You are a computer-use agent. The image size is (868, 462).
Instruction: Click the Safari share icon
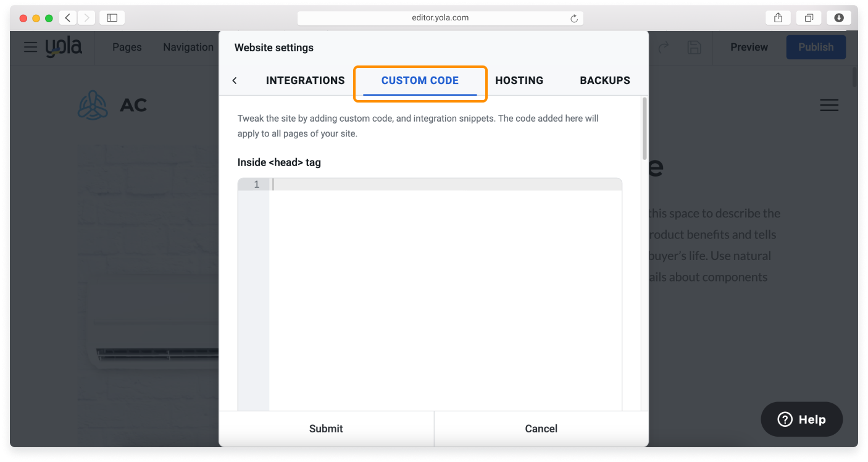(x=777, y=17)
